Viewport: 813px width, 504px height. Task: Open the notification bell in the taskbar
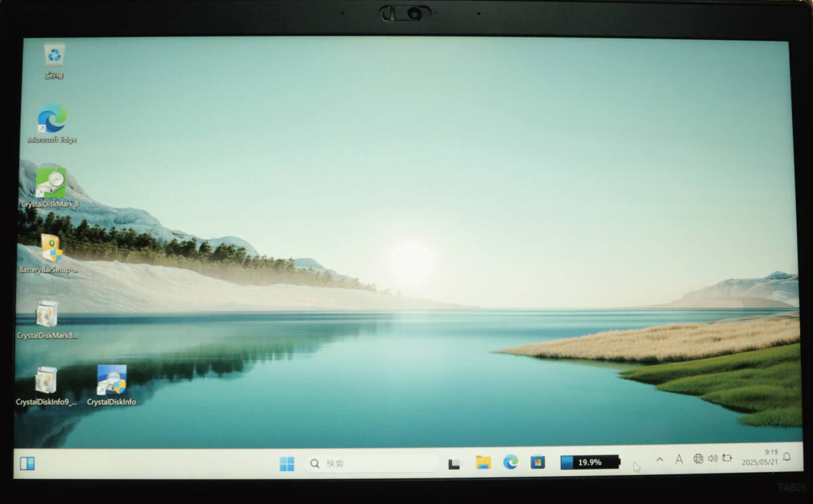787,457
